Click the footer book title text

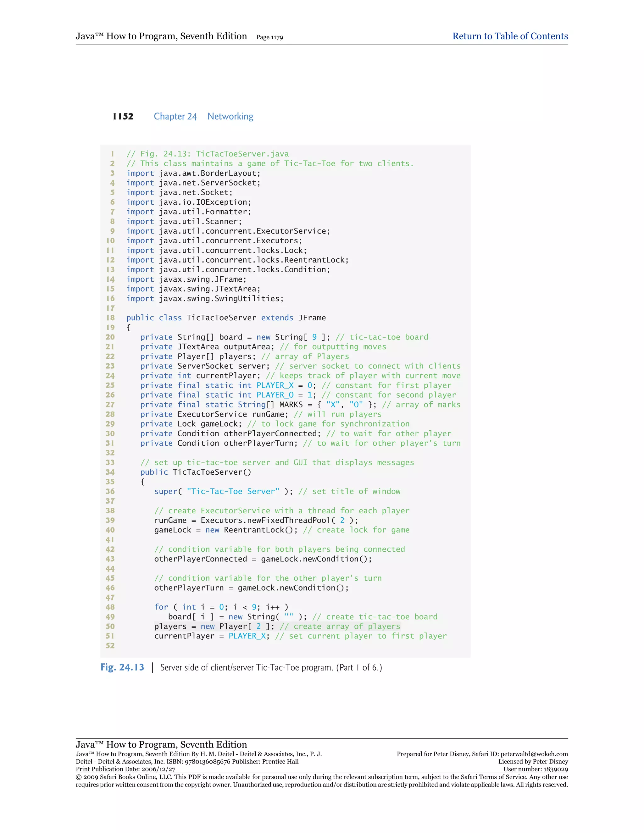click(x=161, y=744)
